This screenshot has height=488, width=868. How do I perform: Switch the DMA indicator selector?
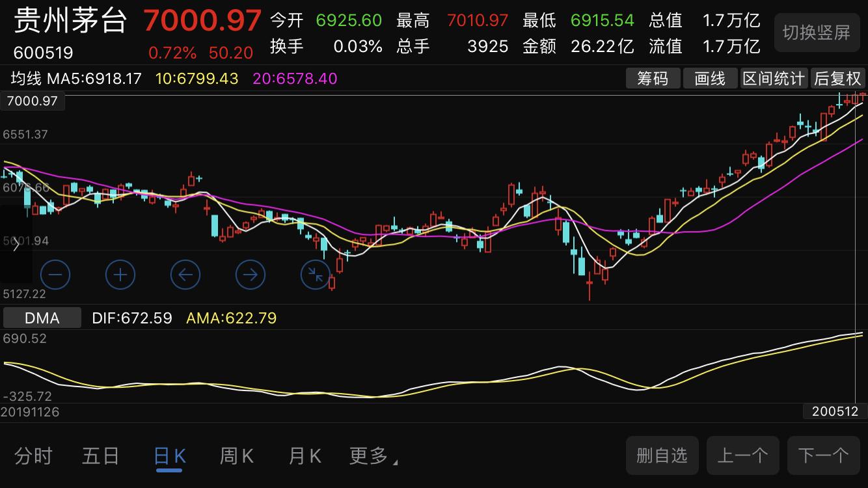click(x=42, y=318)
